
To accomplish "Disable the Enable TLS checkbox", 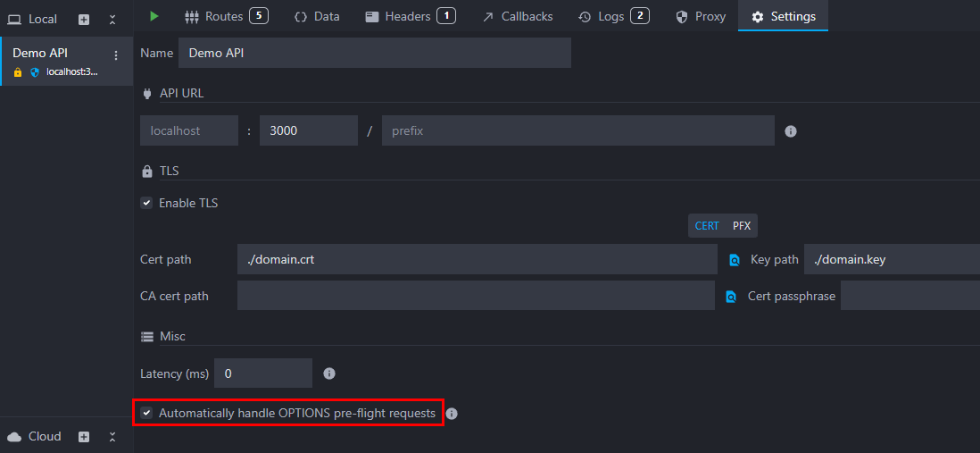I will pyautogui.click(x=146, y=203).
